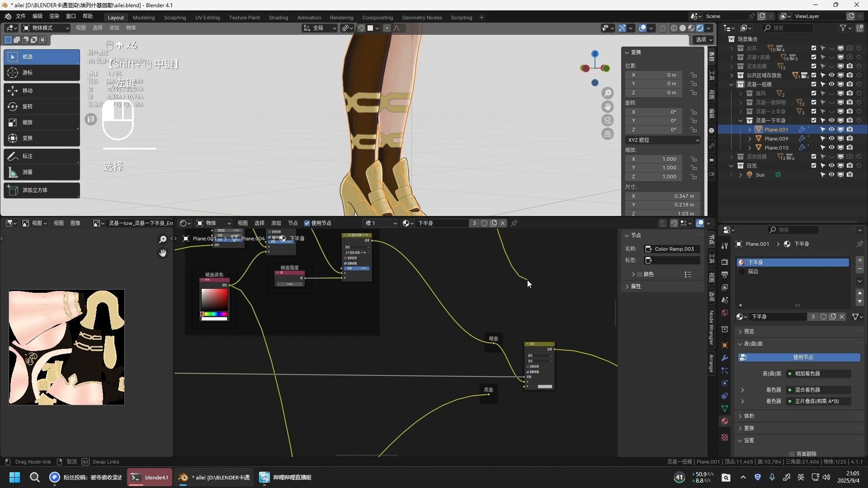Toggle the camera view icon in viewport
The image size is (868, 488).
coord(608,120)
